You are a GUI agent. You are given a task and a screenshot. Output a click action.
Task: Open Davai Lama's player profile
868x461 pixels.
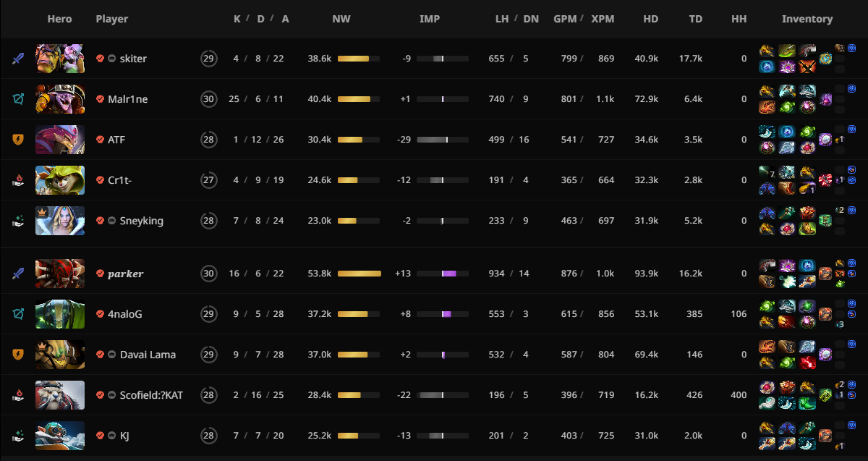tap(148, 355)
